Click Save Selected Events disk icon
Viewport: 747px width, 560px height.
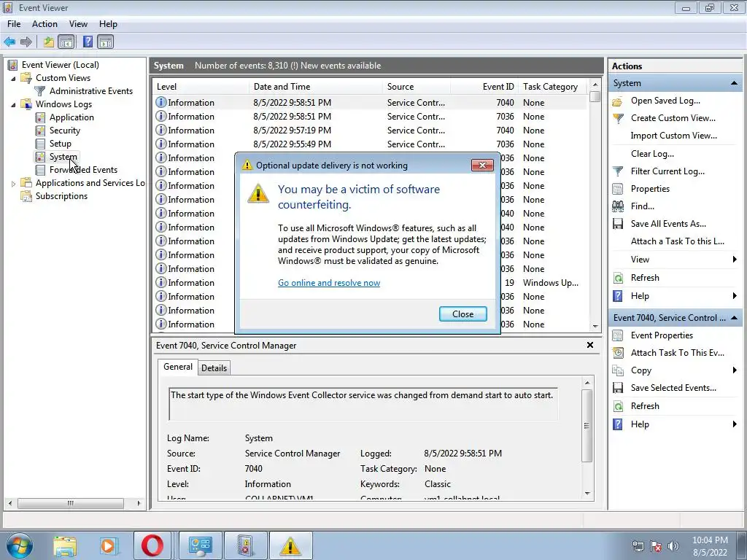(618, 388)
